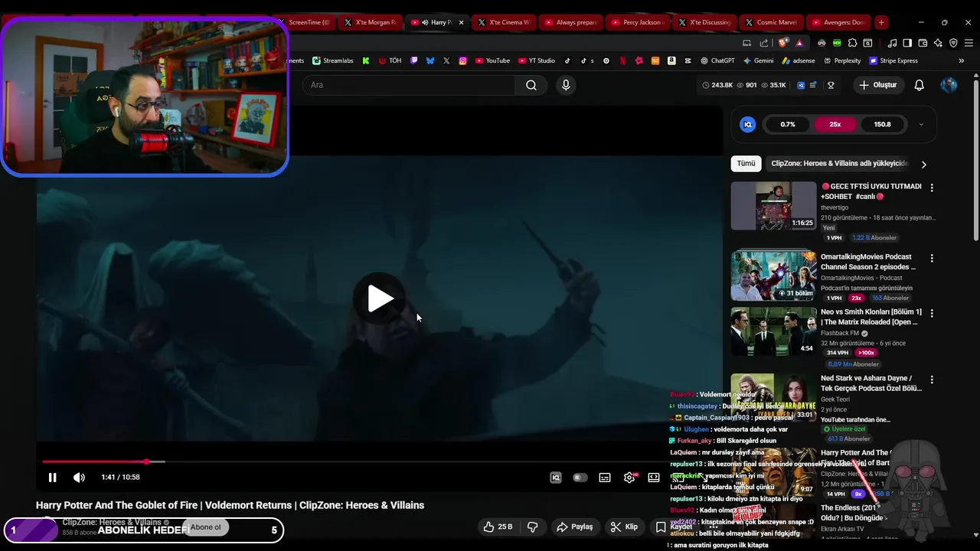Open the Ned Stark ve Ashara Dayne video title
The image size is (980, 551).
(x=871, y=383)
